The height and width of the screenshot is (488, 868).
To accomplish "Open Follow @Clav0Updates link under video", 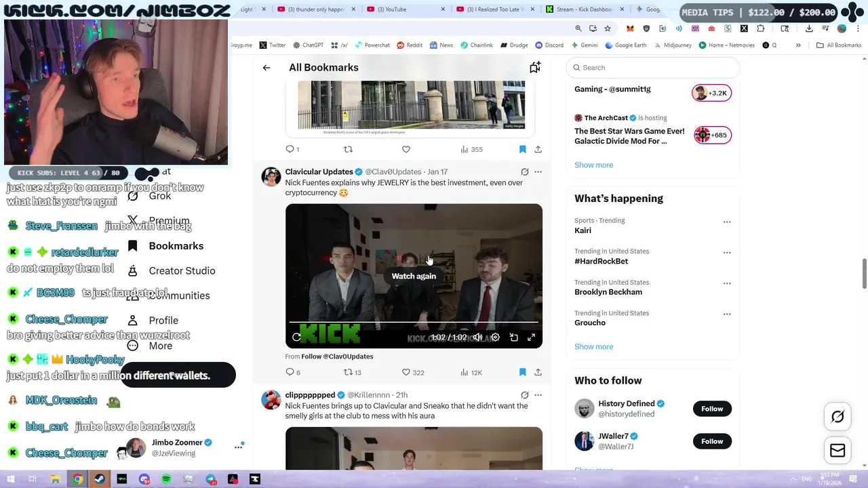I will coord(337,357).
